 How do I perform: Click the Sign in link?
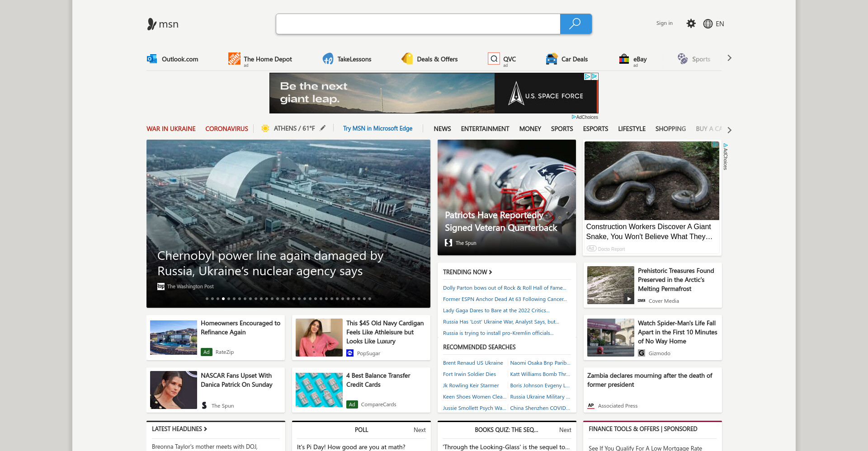coord(664,23)
